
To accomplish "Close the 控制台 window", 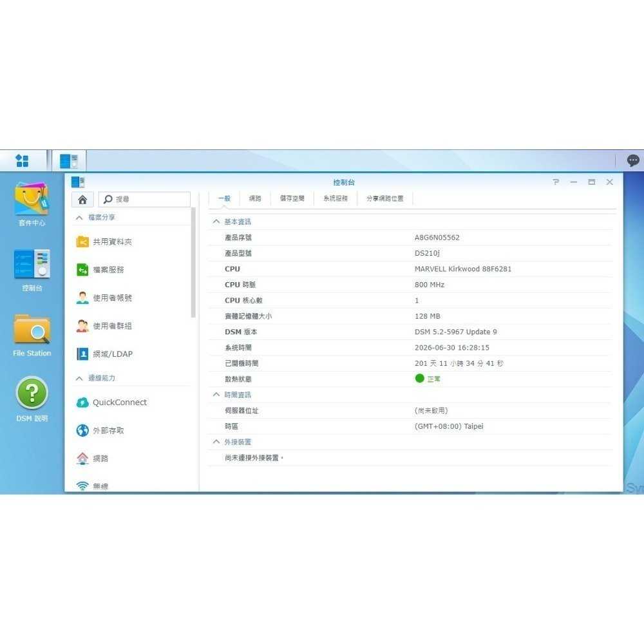I will [609, 182].
